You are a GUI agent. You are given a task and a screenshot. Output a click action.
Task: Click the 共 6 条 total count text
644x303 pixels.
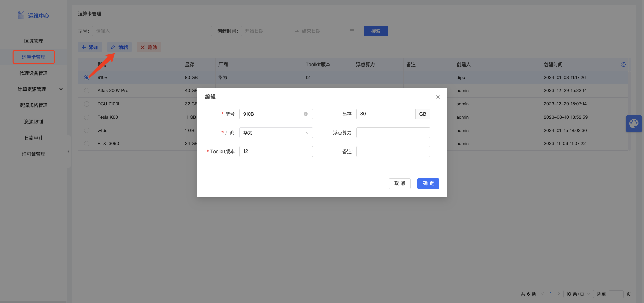(528, 294)
